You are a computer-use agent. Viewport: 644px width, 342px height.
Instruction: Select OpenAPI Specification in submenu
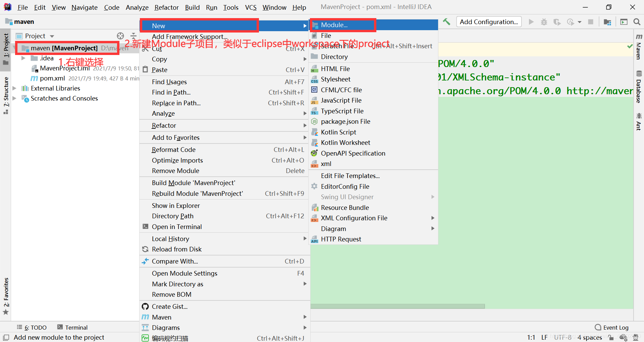(x=374, y=153)
